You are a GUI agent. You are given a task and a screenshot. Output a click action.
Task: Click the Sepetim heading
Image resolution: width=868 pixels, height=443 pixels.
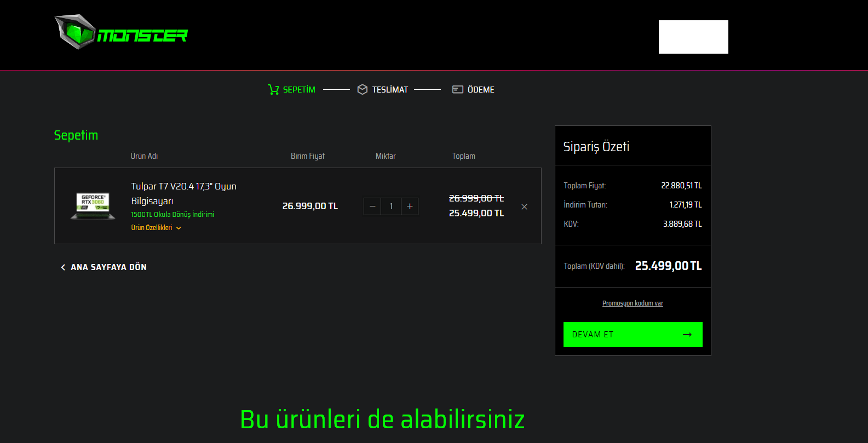click(76, 135)
